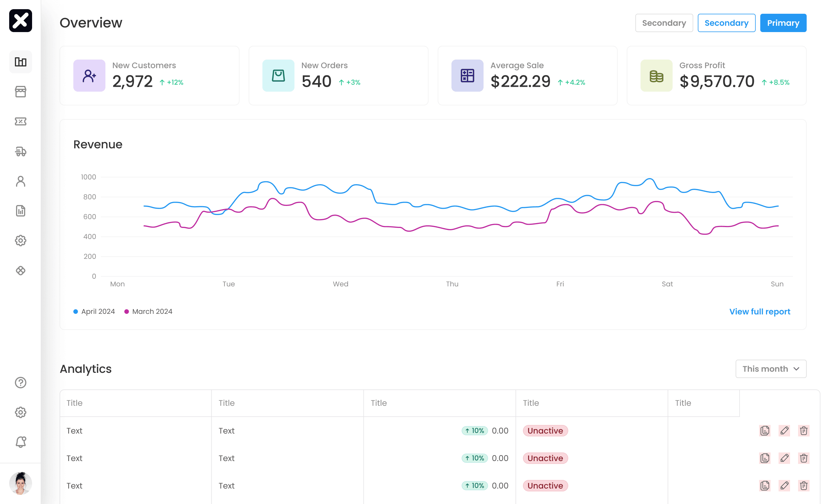Image resolution: width=825 pixels, height=504 pixels.
Task: Click the 10% badge in first row
Action: [x=474, y=431]
